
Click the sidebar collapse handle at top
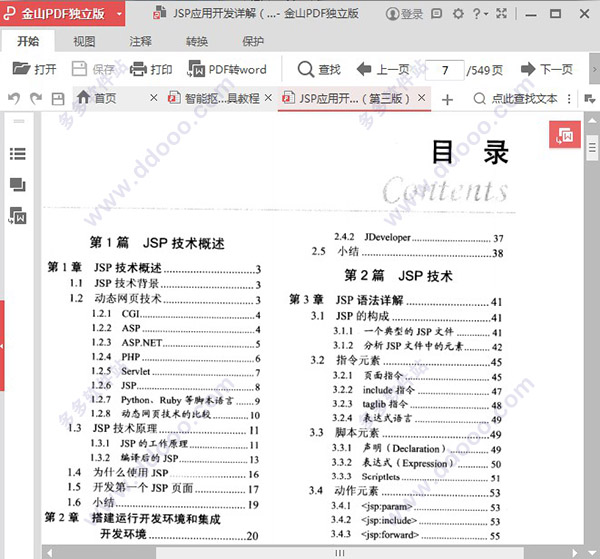click(x=19, y=121)
